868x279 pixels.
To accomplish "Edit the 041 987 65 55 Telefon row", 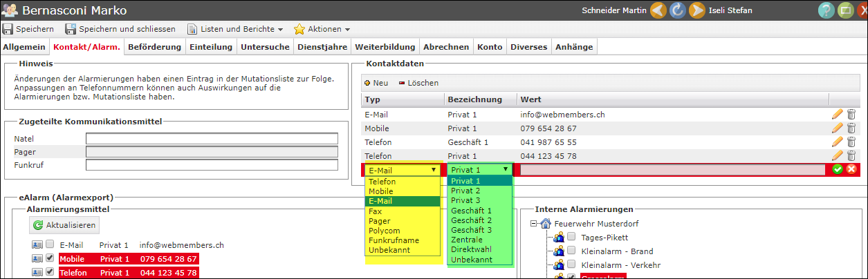I will pos(838,142).
